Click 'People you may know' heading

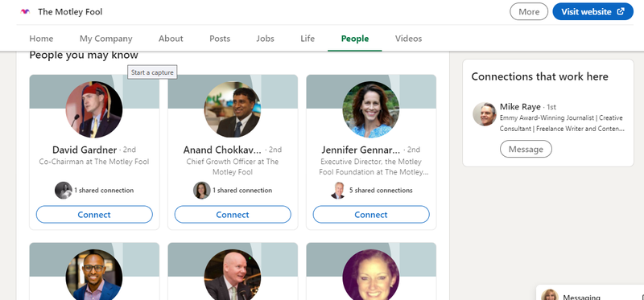tap(84, 55)
